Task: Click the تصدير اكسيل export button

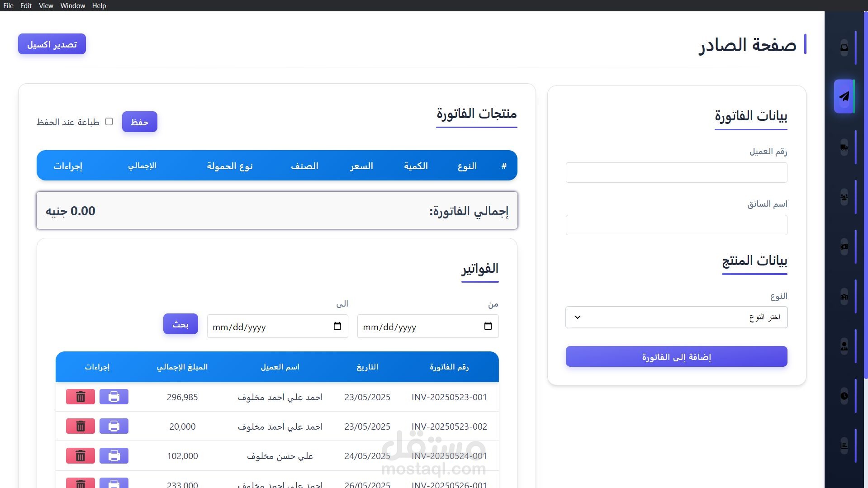Action: pyautogui.click(x=52, y=44)
